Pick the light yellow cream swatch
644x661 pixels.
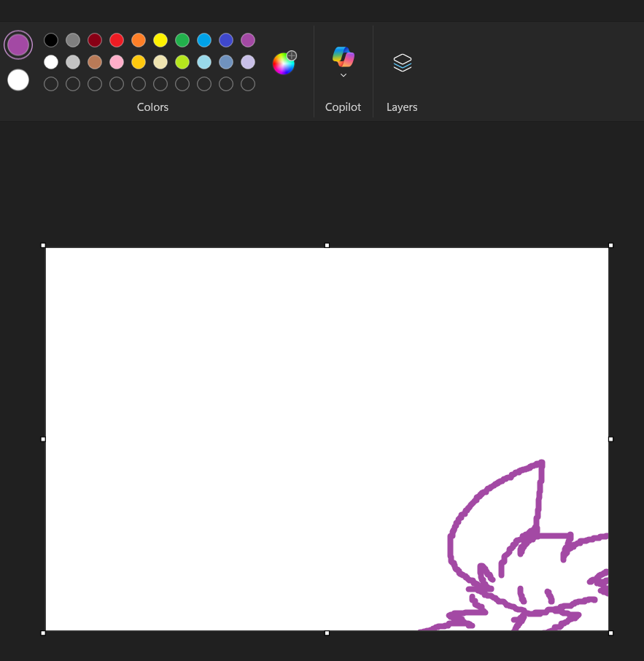coord(160,62)
